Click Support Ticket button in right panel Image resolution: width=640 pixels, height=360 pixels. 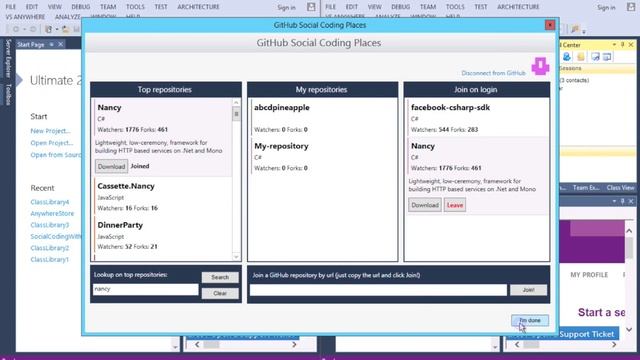587,334
